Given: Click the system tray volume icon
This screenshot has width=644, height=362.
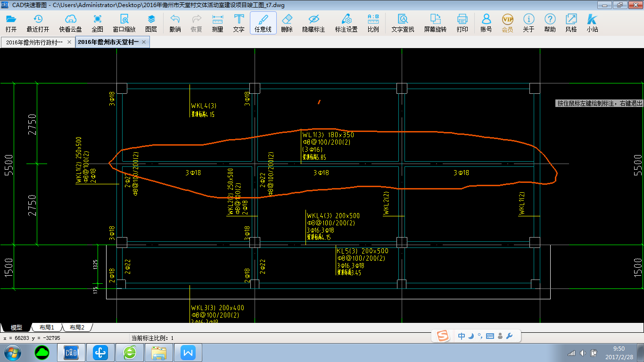Looking at the screenshot, I should click(583, 353).
